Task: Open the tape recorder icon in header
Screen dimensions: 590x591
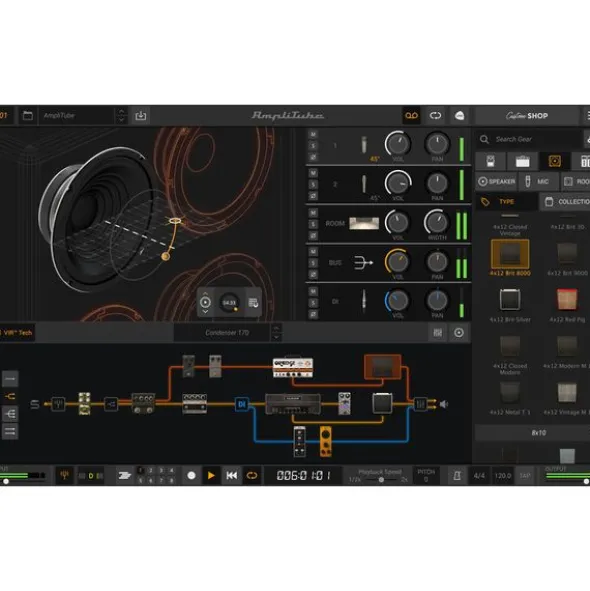Action: (x=411, y=116)
